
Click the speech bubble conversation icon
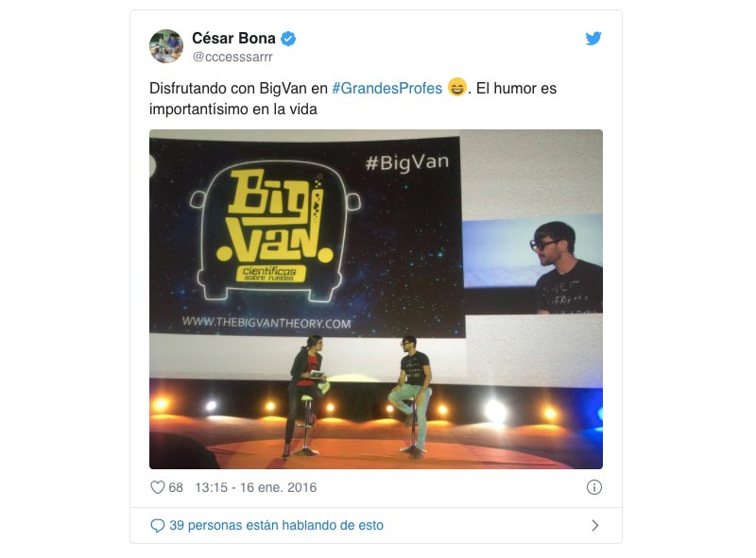157,525
